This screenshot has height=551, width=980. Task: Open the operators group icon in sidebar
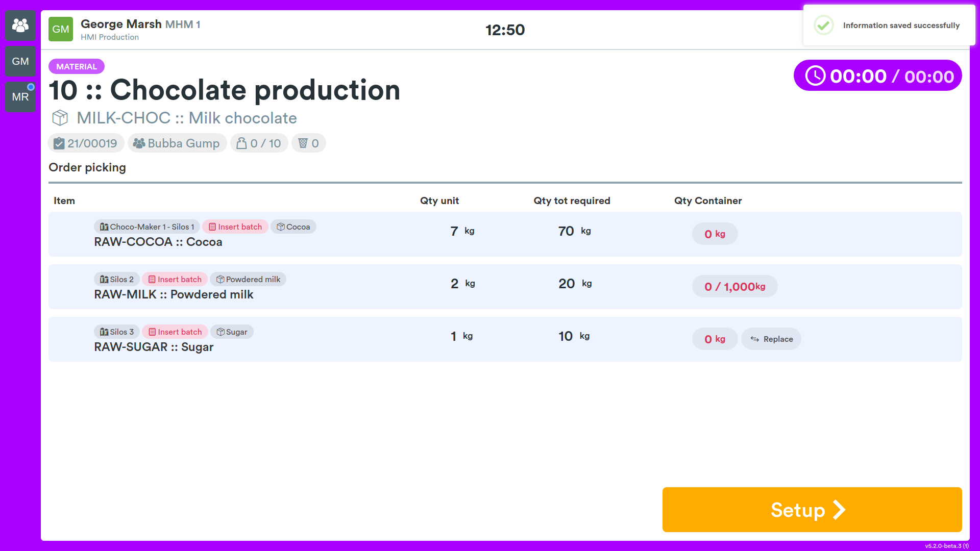tap(20, 26)
